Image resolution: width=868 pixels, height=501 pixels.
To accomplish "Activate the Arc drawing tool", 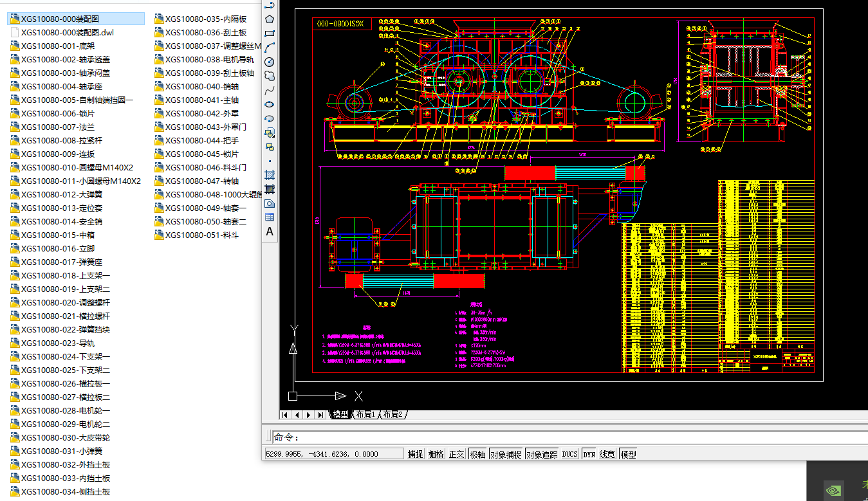I will tap(270, 48).
